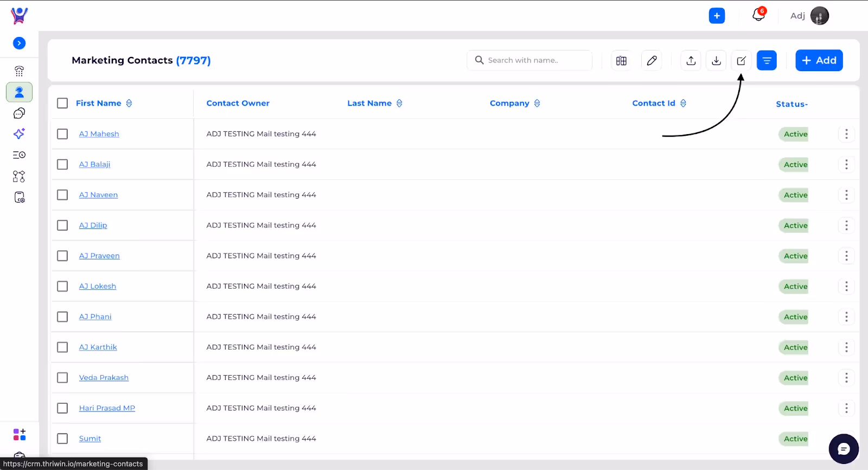The width and height of the screenshot is (868, 470).
Task: Check the AJ Praveen row checkbox
Action: [62, 256]
